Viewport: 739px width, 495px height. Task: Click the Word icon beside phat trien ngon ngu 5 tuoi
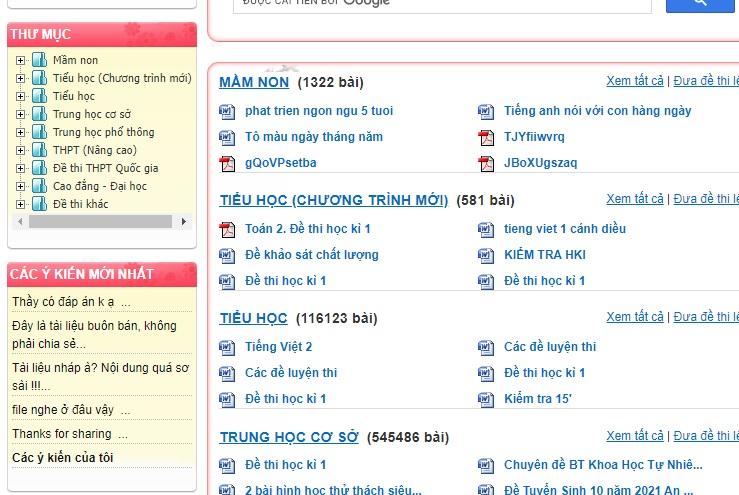227,112
